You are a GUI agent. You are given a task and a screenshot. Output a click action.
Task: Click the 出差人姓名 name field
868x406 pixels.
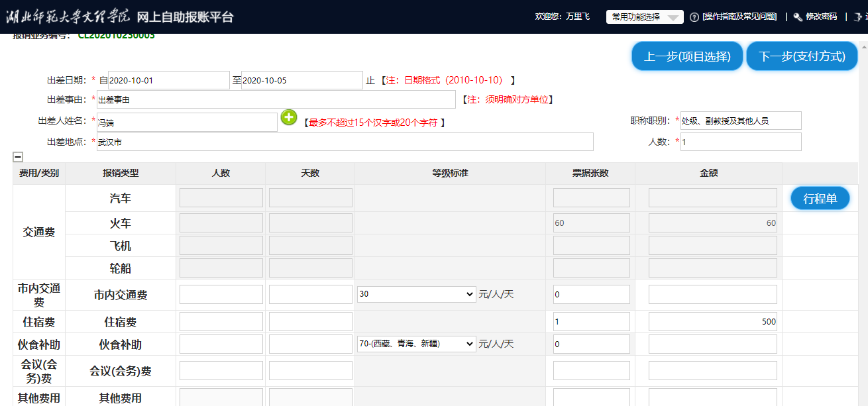187,122
